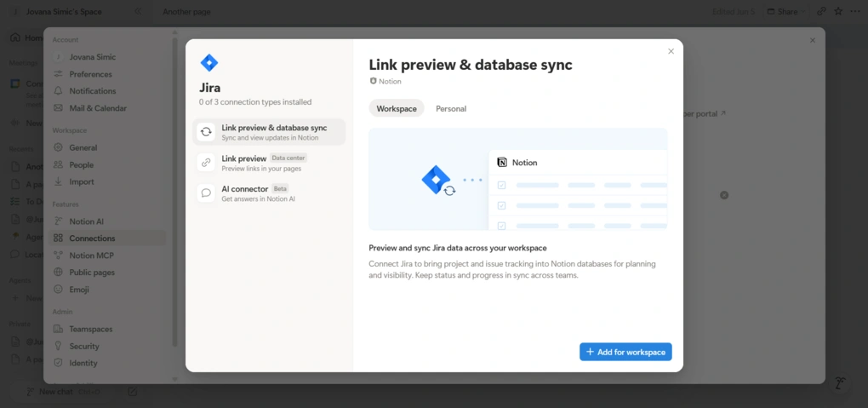Switch to the Personal tab
Screen dimensions: 868x408
coord(451,109)
